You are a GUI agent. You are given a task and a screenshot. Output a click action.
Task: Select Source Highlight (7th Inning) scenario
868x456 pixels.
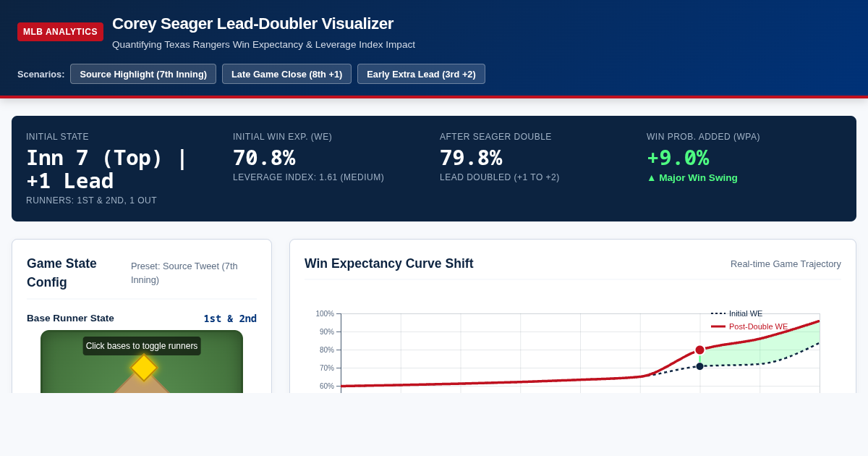(x=143, y=74)
